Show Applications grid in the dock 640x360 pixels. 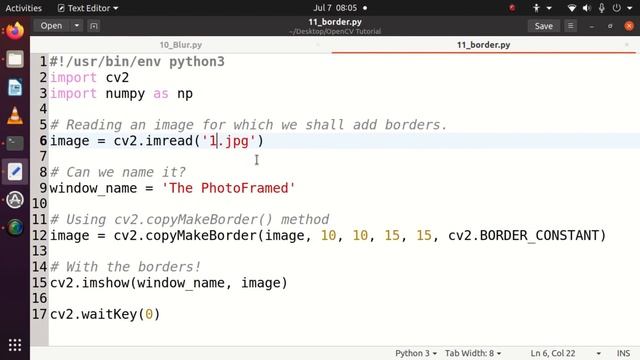pos(15,345)
